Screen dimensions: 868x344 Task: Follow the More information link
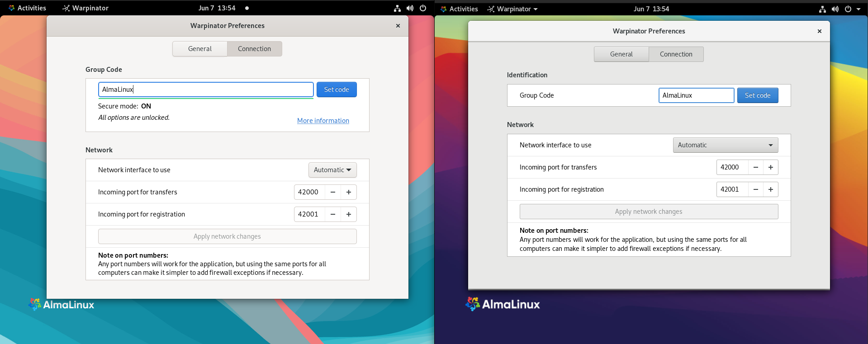(x=323, y=121)
